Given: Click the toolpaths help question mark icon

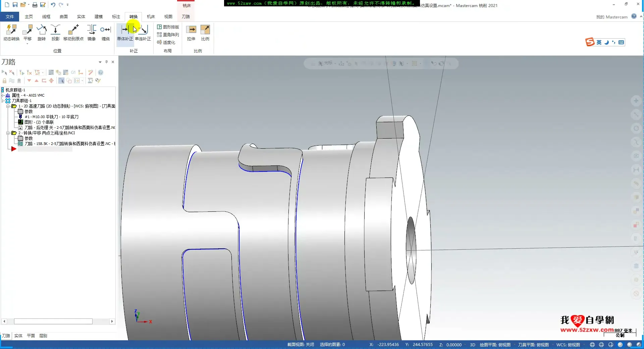Looking at the screenshot, I should [x=101, y=72].
